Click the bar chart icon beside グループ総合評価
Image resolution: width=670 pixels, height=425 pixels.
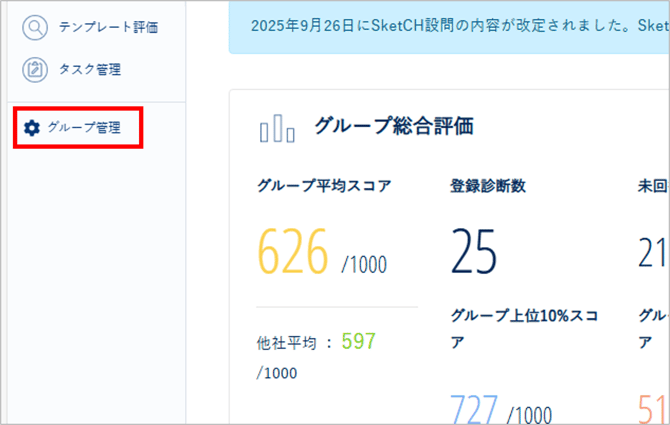pos(277,128)
